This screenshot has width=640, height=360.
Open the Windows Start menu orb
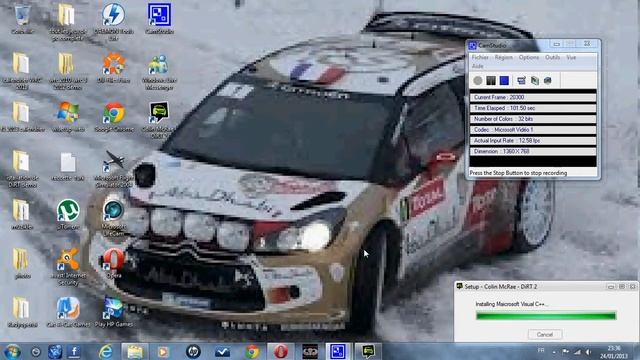coord(12,351)
